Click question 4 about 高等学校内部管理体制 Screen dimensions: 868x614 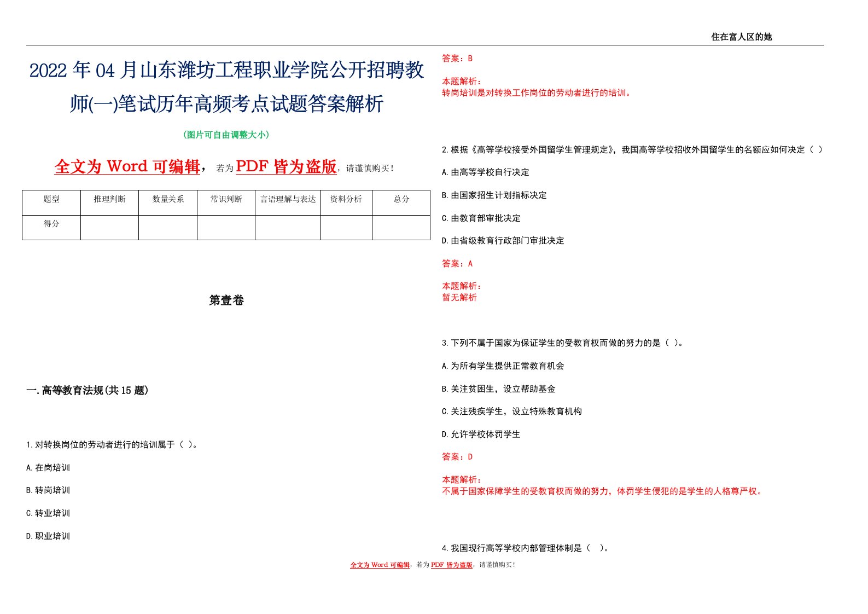(526, 548)
